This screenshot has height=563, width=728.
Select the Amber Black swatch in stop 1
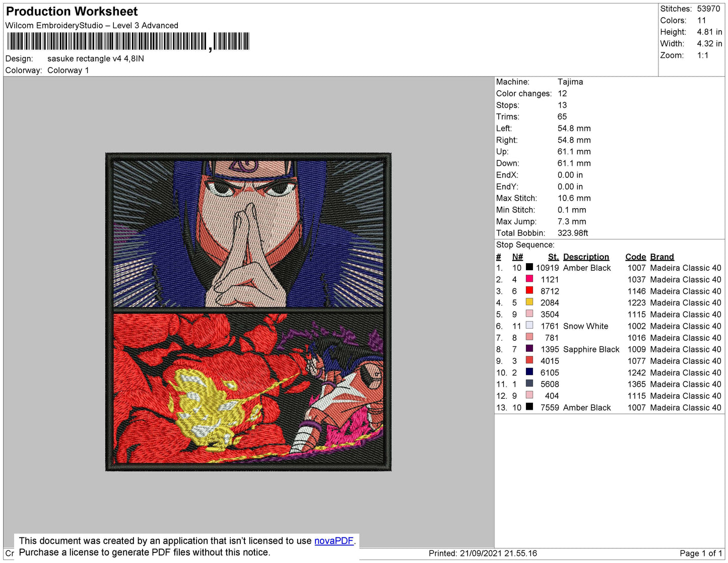point(530,267)
